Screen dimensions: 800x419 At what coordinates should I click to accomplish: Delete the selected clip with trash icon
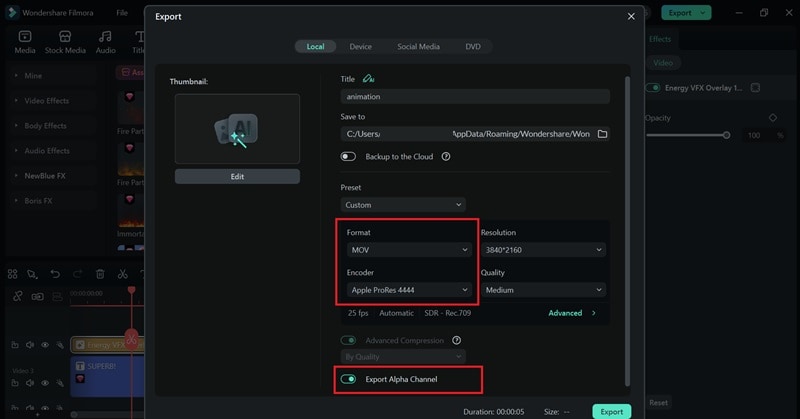(100, 274)
